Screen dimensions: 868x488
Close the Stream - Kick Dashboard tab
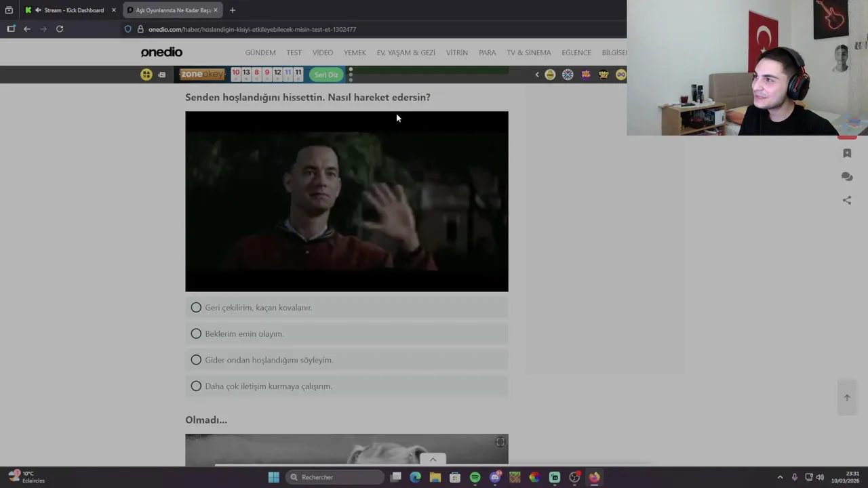tap(114, 10)
